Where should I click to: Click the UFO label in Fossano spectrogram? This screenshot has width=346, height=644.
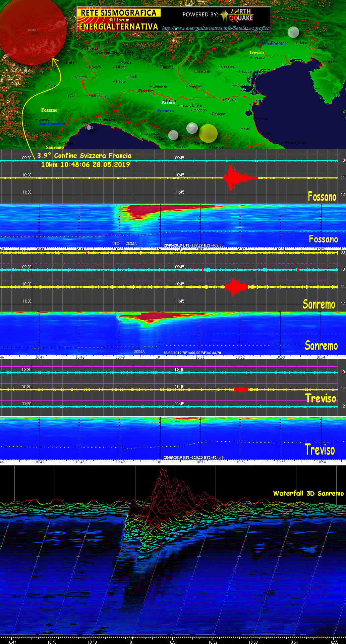pyautogui.click(x=116, y=244)
